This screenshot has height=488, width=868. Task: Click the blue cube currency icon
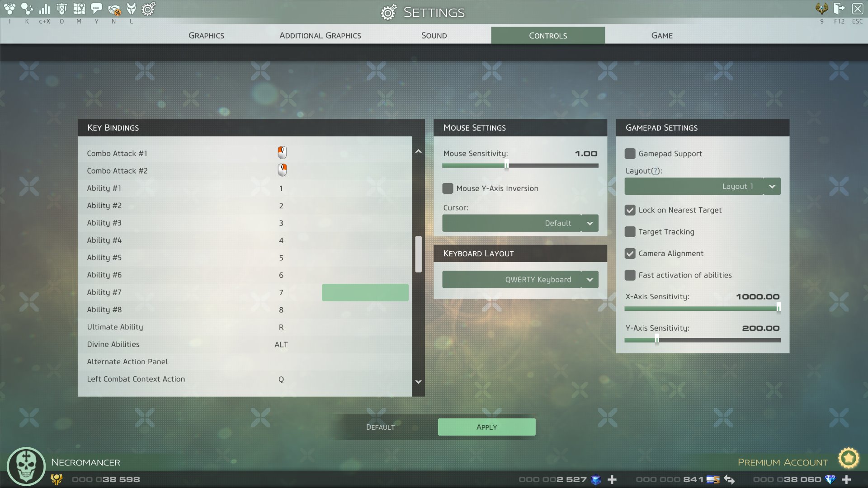pos(596,479)
